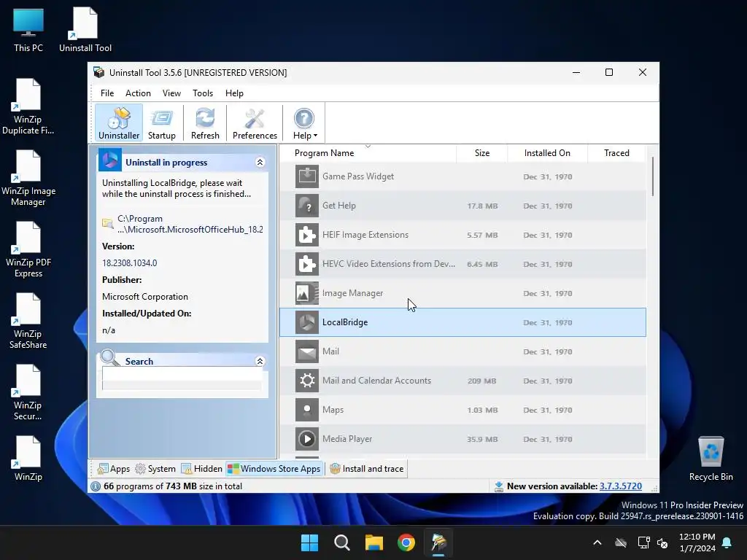Image resolution: width=747 pixels, height=560 pixels.
Task: Collapse the Uninstall in progress panel
Action: [x=260, y=163]
